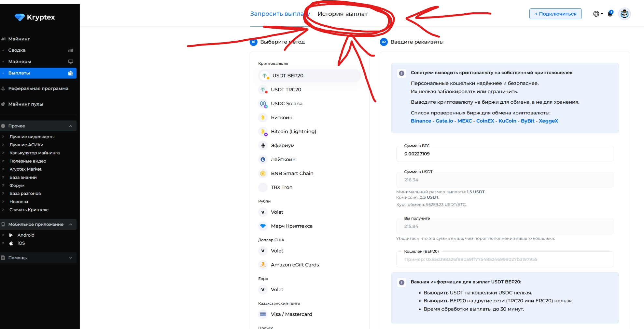Screen dimensions: 644x329
Task: Open Новости link
Action: tap(19, 202)
